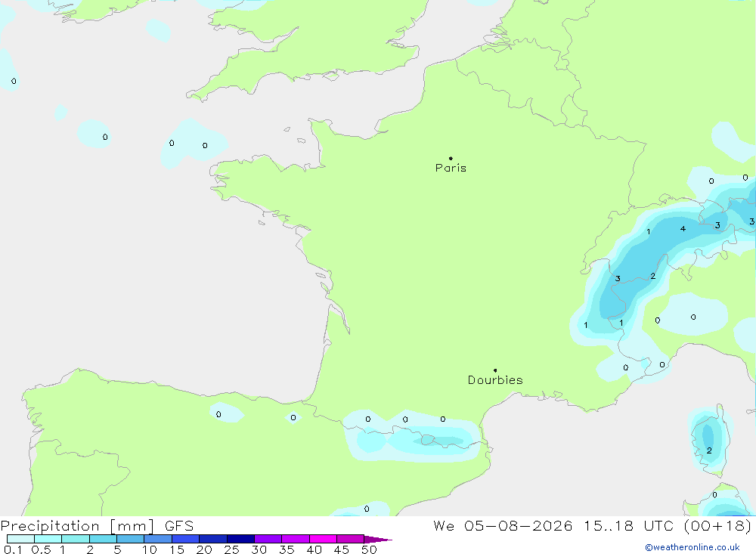Click the 'GFS' model label
756x554 pixels.
[x=179, y=526]
